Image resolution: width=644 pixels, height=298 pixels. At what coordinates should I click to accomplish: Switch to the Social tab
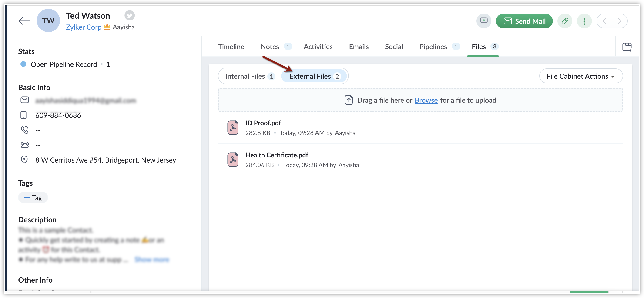pyautogui.click(x=394, y=47)
